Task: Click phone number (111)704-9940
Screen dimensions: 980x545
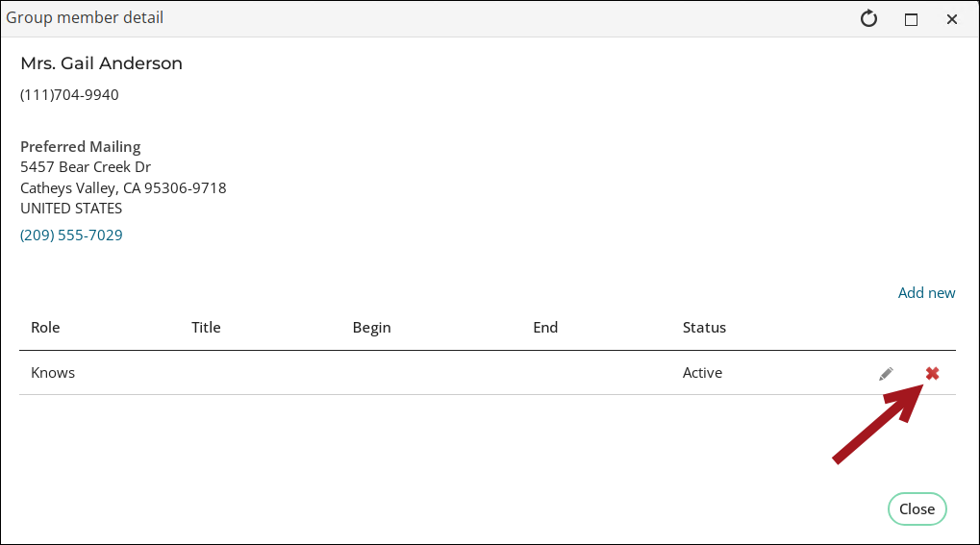Action: [x=69, y=95]
